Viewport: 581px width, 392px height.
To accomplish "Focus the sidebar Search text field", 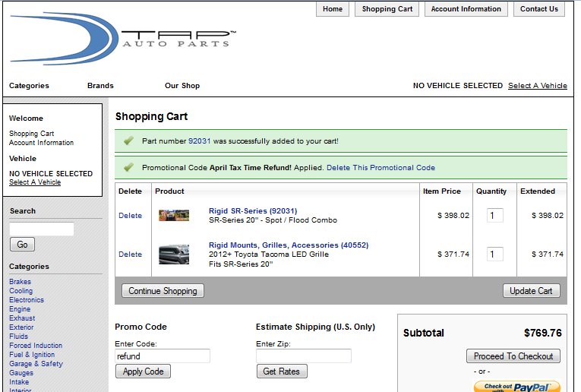I will coord(42,229).
